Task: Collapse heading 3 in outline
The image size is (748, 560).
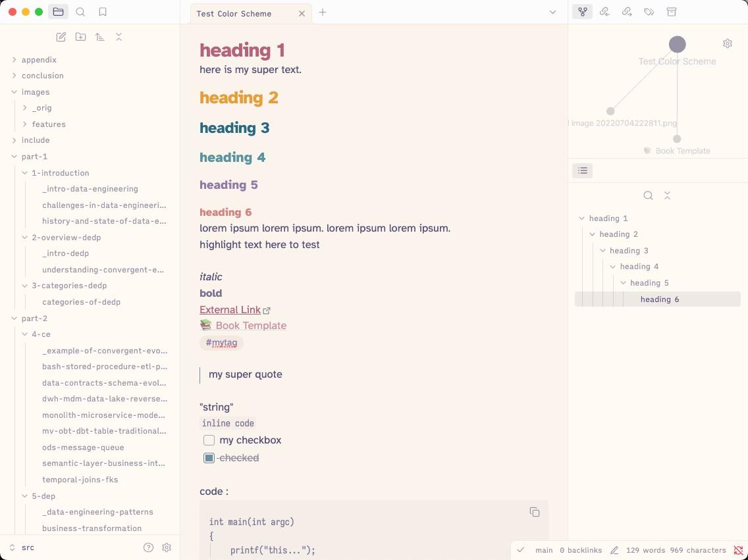Action: click(602, 251)
